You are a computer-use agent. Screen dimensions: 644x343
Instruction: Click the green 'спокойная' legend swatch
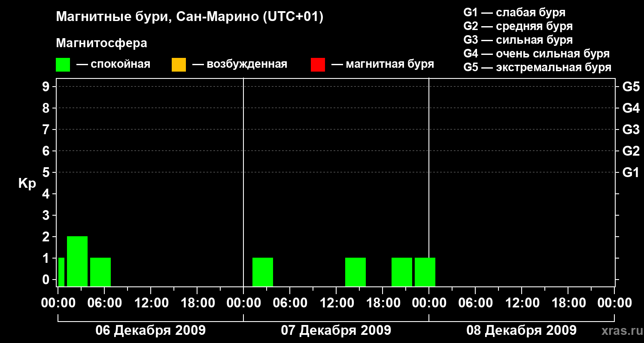coord(63,65)
